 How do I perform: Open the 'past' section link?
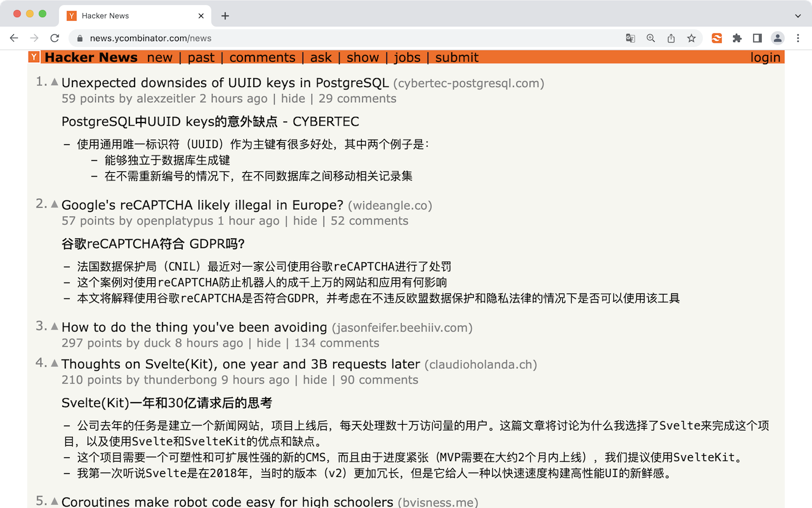coord(201,57)
